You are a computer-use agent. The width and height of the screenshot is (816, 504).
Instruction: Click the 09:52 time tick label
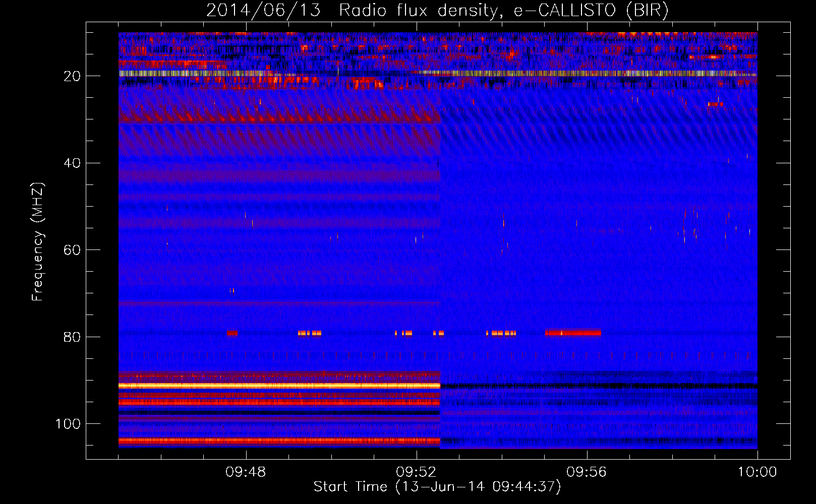pos(416,472)
